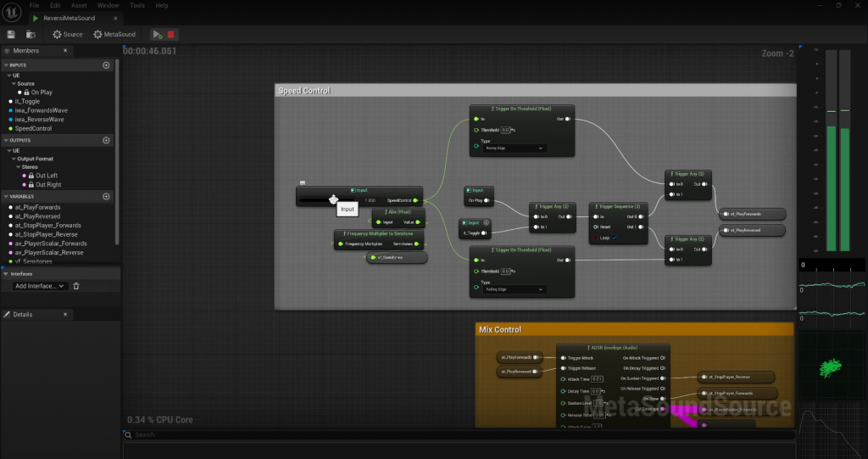Add a new input with the plus icon

point(106,64)
